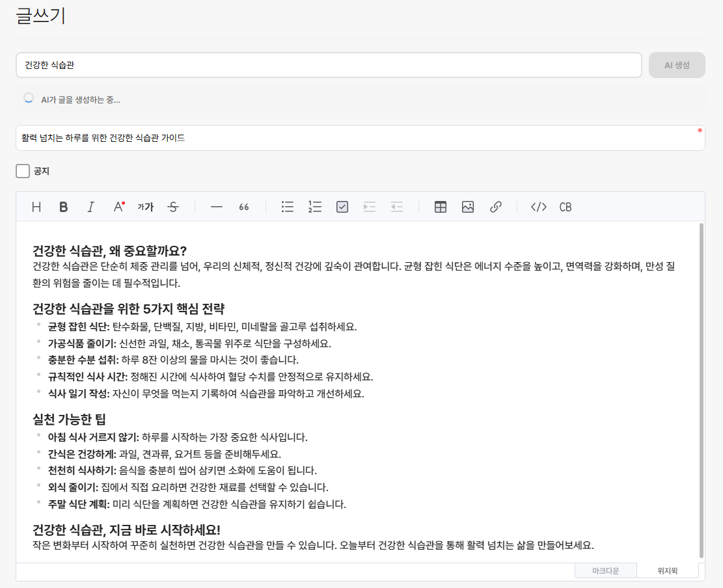Image resolution: width=723 pixels, height=588 pixels.
Task: Create a numbered ordered list
Action: [315, 207]
